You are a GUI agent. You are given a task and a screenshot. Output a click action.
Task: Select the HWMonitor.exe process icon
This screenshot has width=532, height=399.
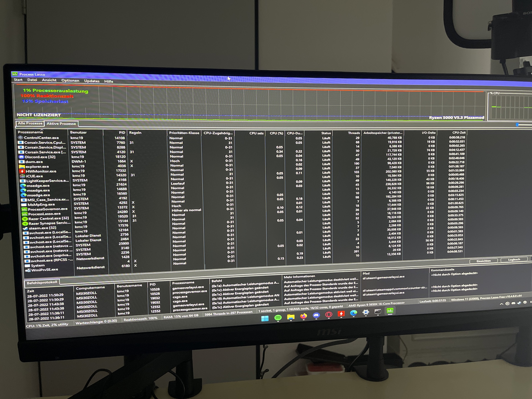tap(22, 171)
